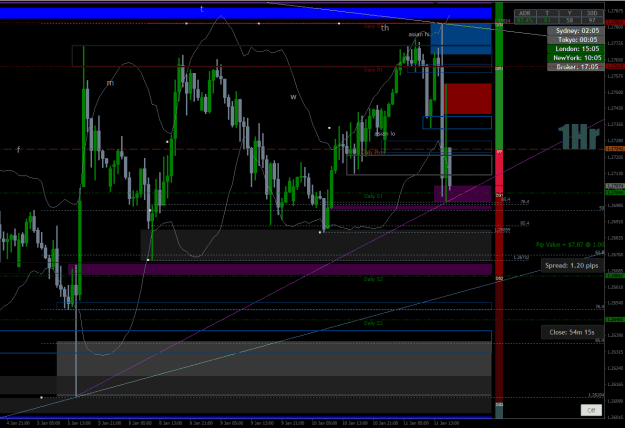Image resolution: width=625 pixels, height=428 pixels.
Task: Select the Broker: 17:05 clock label
Action: [x=577, y=67]
